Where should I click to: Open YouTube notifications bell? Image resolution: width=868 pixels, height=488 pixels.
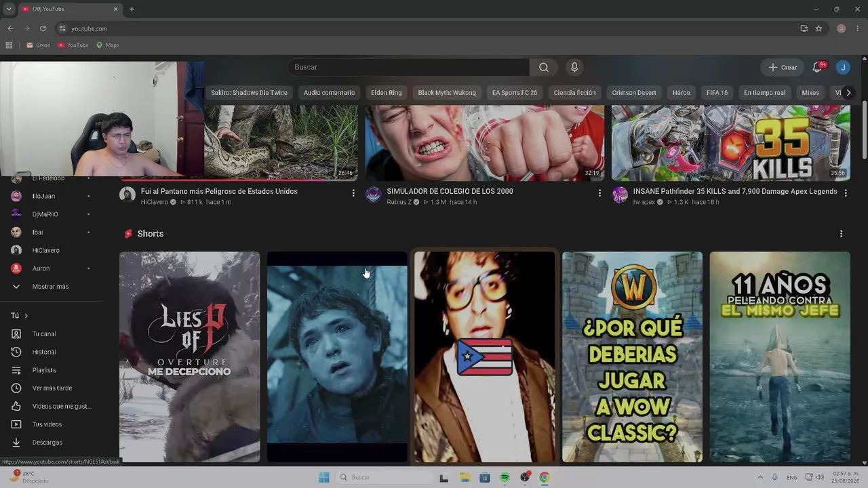pos(817,67)
